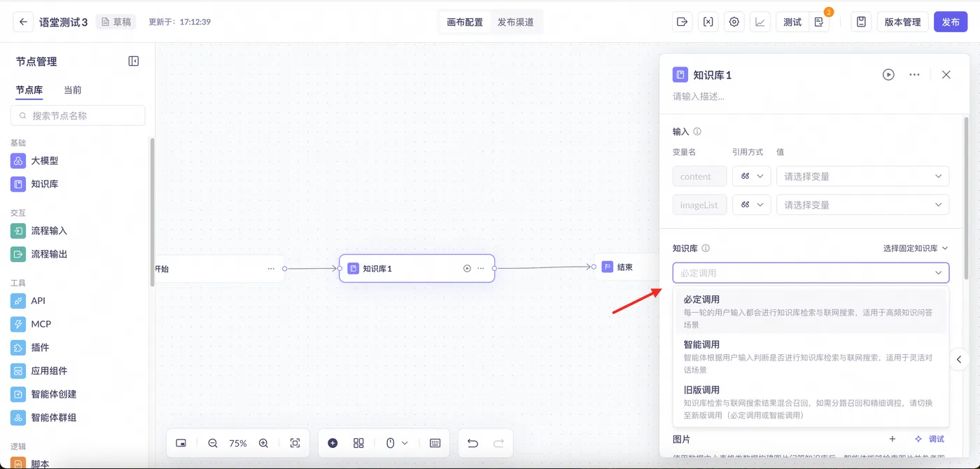Add a node with the plus button

(332, 443)
